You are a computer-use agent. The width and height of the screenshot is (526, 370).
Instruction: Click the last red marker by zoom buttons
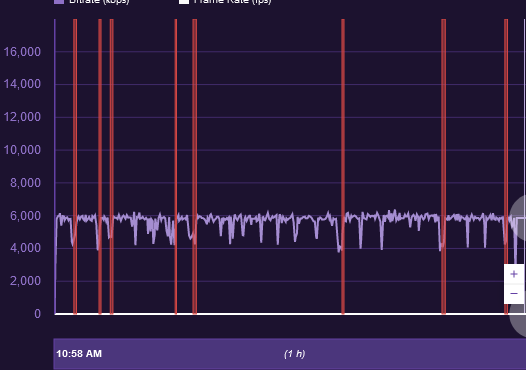point(506,167)
